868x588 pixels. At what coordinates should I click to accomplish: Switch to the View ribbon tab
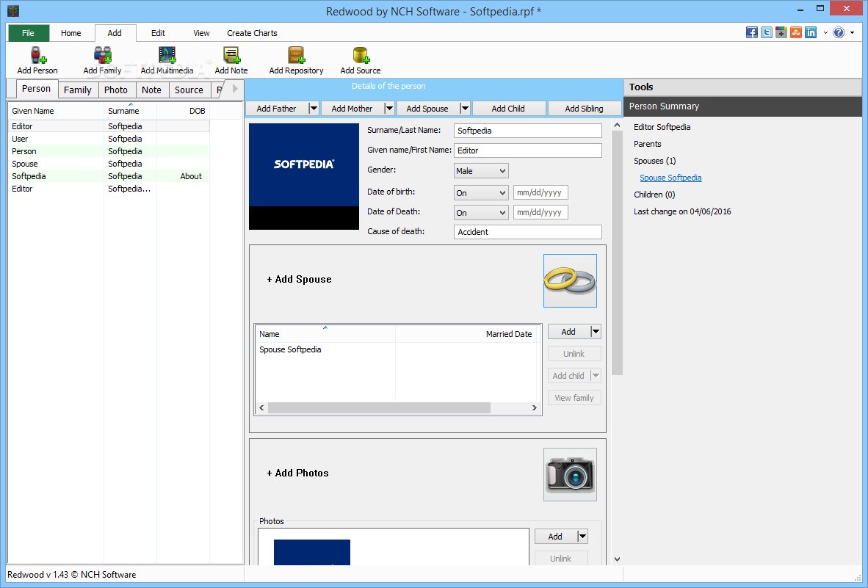(x=201, y=33)
